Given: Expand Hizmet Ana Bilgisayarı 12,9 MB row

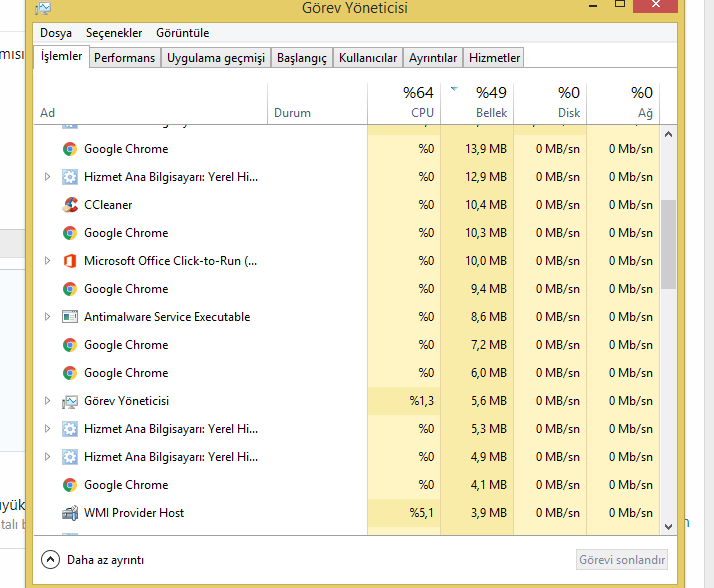Looking at the screenshot, I should pos(47,177).
